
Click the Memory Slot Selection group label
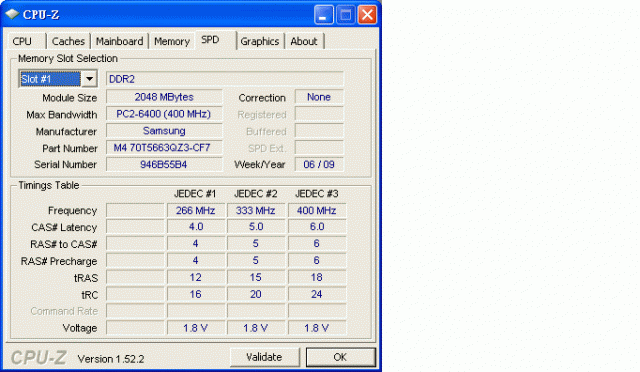(68, 58)
